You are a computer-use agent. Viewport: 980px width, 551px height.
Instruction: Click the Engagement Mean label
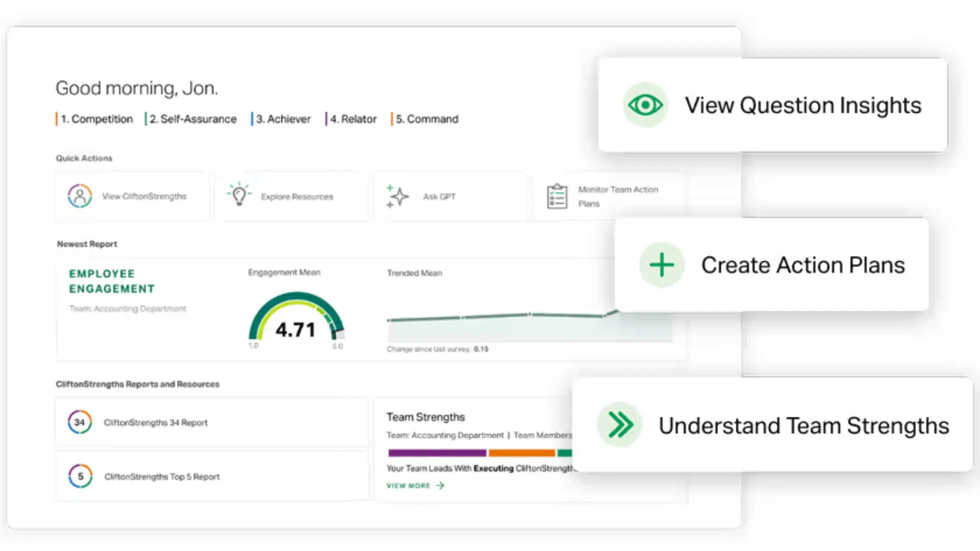(x=284, y=272)
